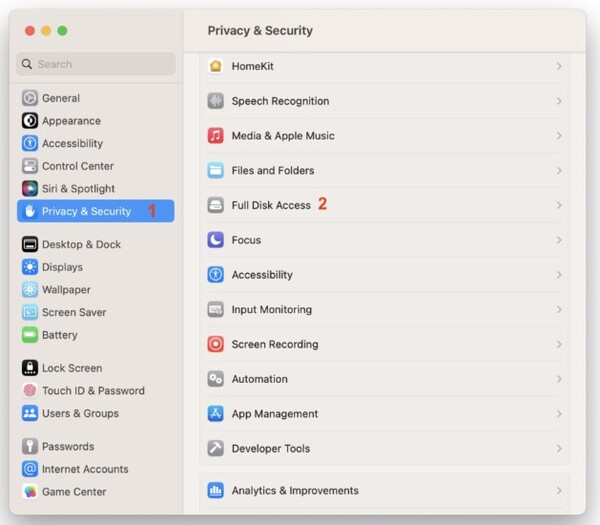Image resolution: width=600 pixels, height=525 pixels.
Task: Open Screen Recording row chevron
Action: [559, 344]
